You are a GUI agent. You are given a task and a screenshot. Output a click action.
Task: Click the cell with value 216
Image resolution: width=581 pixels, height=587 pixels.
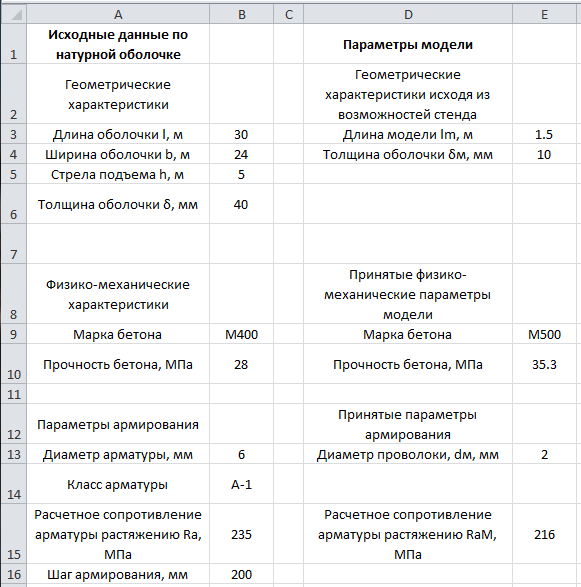pos(544,534)
